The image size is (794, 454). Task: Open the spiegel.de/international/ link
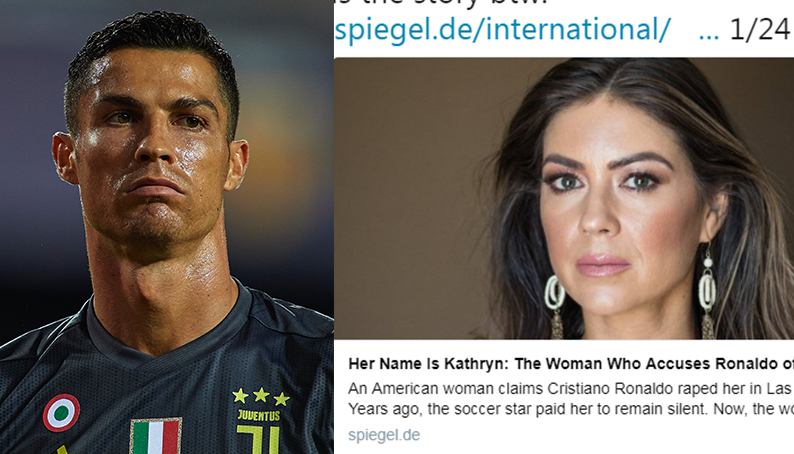502,29
